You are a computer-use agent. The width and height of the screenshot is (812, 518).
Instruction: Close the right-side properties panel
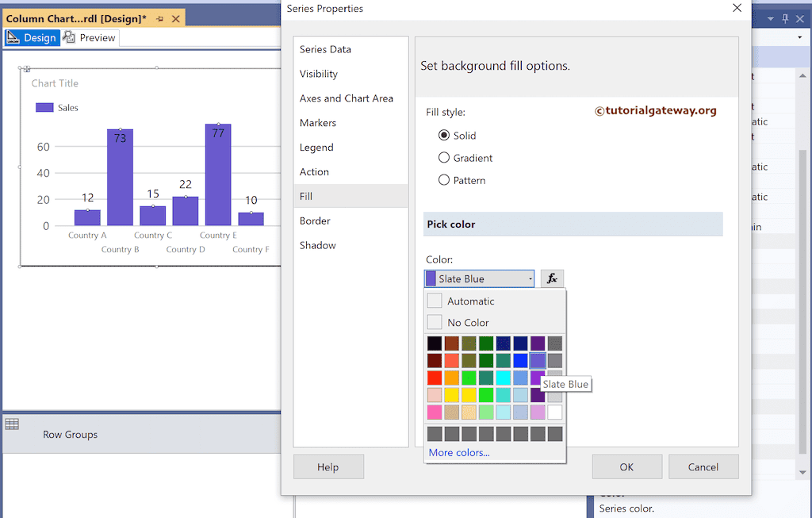pyautogui.click(x=800, y=19)
